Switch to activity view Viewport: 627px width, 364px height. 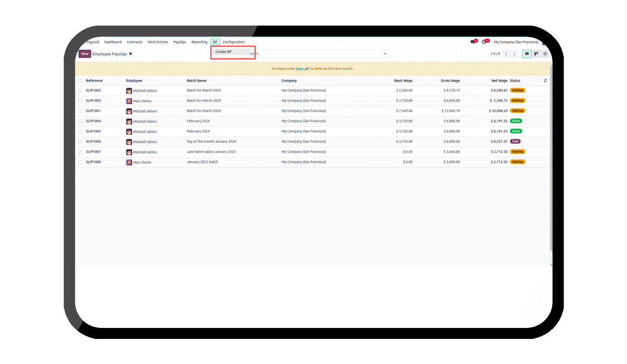(545, 54)
